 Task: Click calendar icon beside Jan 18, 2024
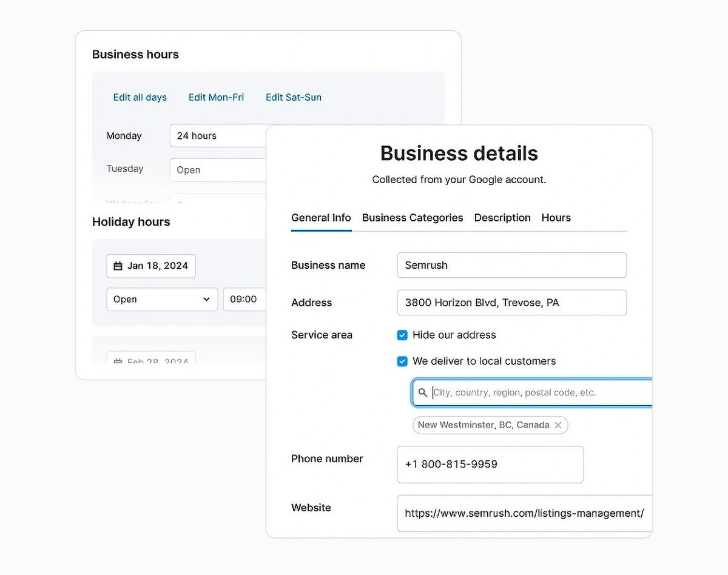click(118, 266)
